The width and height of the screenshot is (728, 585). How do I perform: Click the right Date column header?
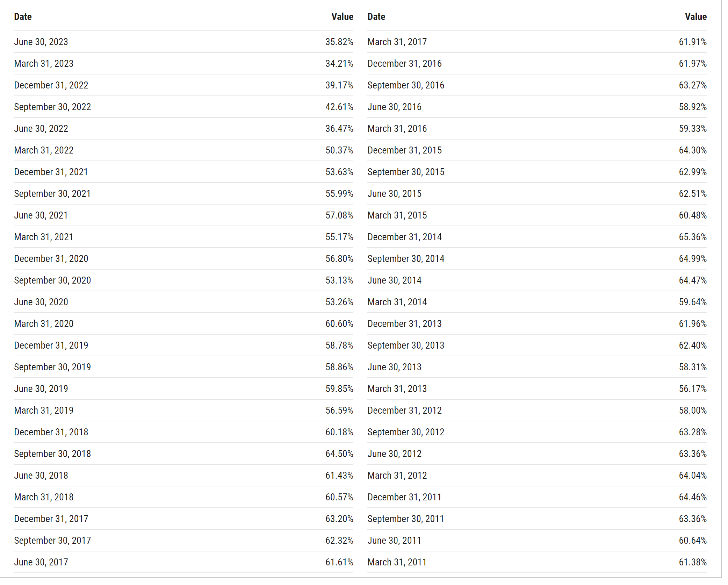coord(376,17)
